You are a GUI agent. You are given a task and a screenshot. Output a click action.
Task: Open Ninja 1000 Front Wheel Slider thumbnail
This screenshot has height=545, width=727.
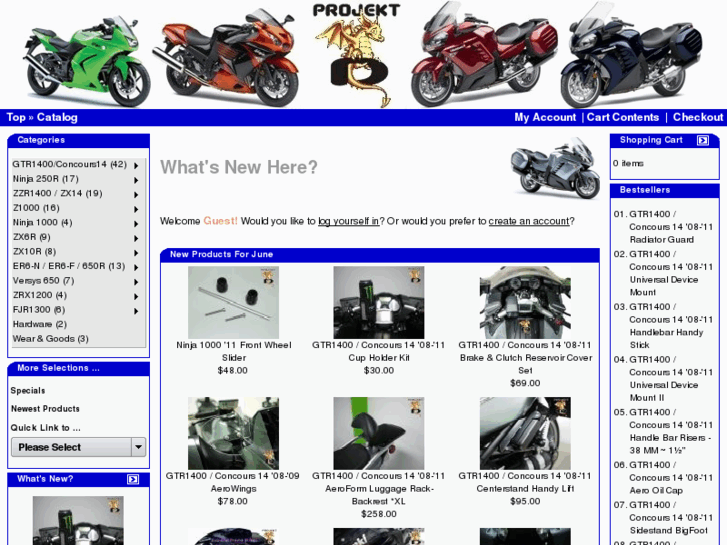coord(233,302)
